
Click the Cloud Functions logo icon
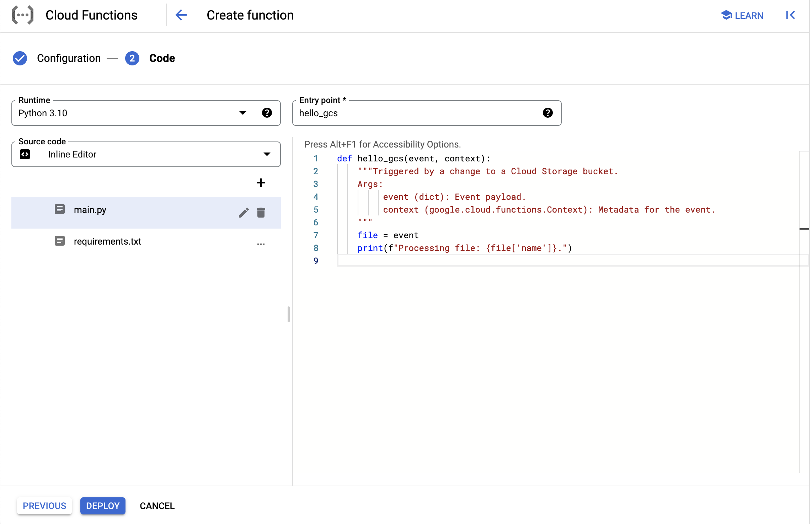click(x=23, y=15)
